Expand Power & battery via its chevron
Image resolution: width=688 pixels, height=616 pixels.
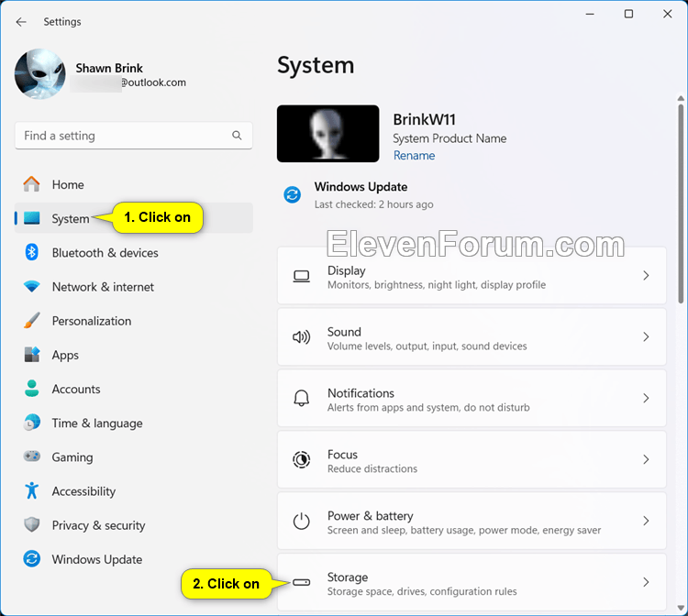tap(646, 521)
